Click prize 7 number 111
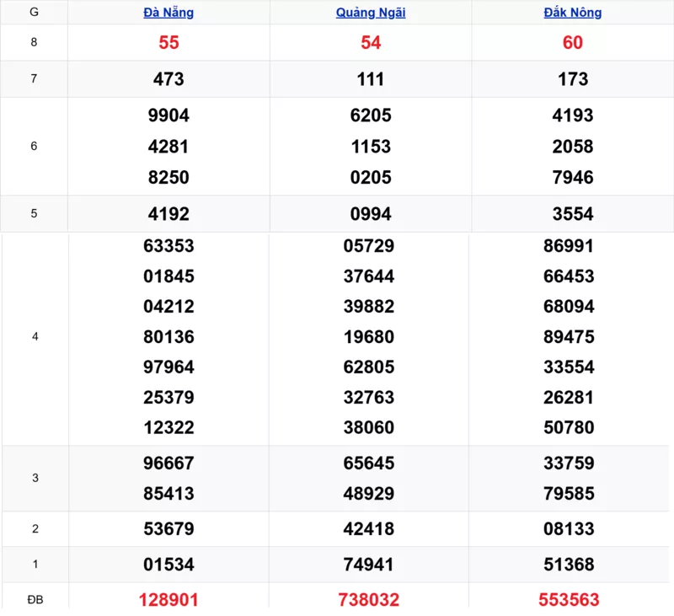Viewport: 674px width, 616px height. click(x=371, y=79)
